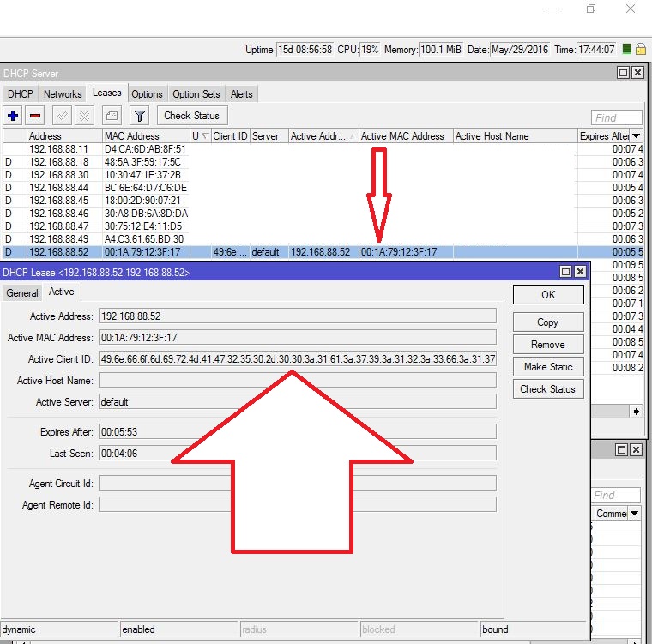Click the right arrow on the horizontal scrollbar
652x644 pixels.
pos(637,412)
